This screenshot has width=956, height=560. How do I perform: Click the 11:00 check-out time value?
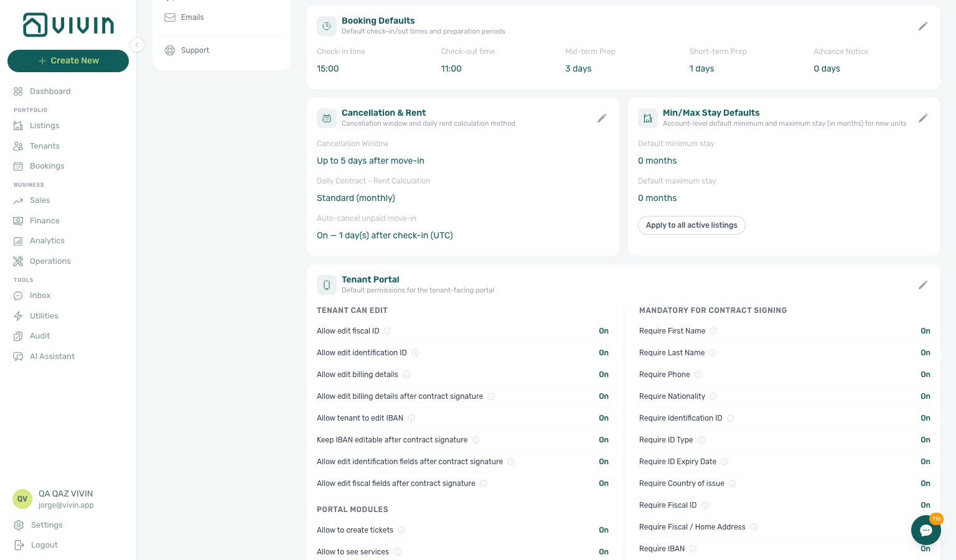point(451,68)
